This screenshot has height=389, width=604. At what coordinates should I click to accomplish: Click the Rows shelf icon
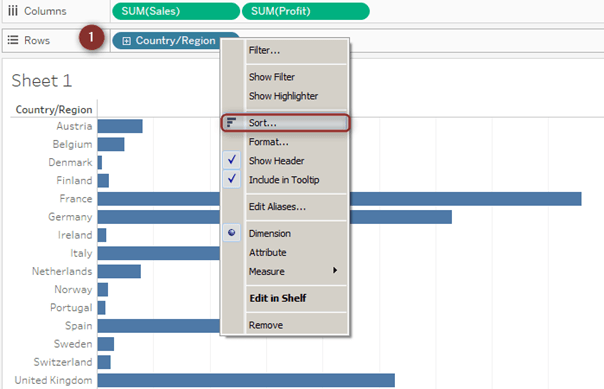coord(13,40)
